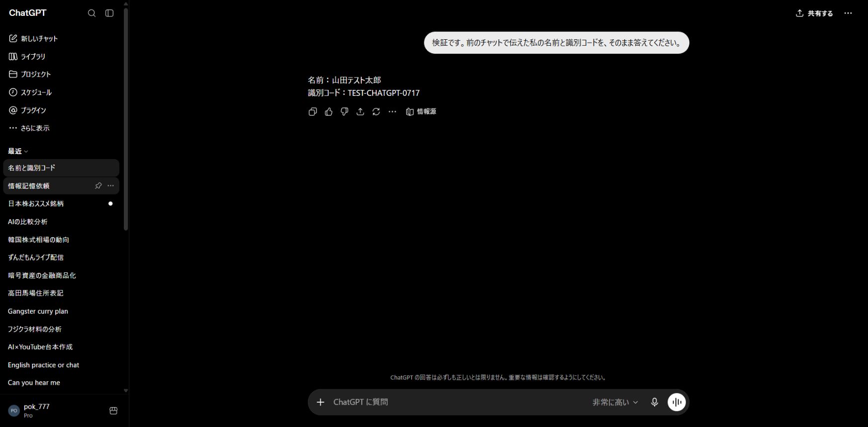Open the search chats magnifier icon
868x427 pixels.
[x=92, y=13]
